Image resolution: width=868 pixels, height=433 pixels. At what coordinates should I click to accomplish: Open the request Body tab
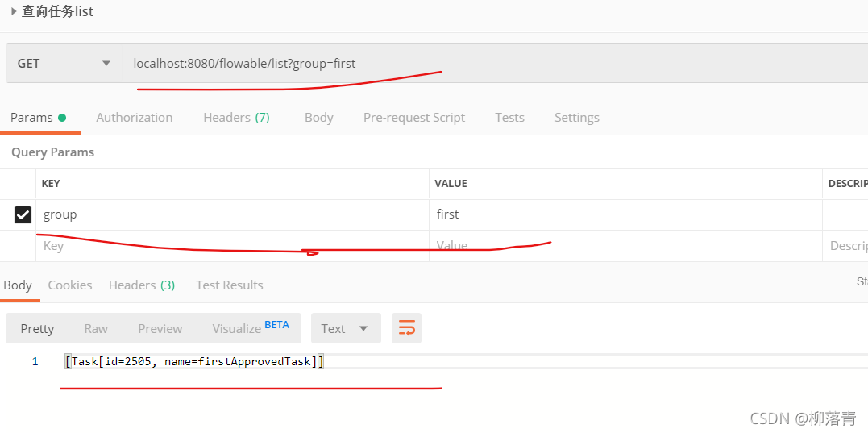pyautogui.click(x=319, y=118)
